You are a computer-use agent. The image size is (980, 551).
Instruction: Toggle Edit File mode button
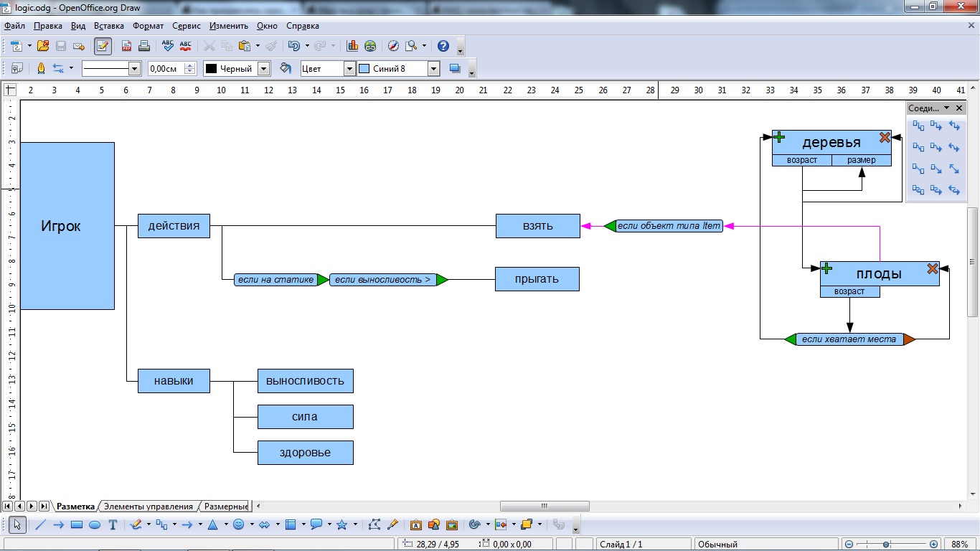103,46
